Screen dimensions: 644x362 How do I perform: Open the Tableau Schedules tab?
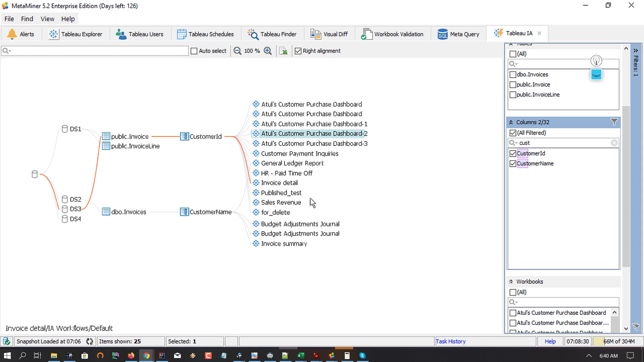(x=205, y=34)
